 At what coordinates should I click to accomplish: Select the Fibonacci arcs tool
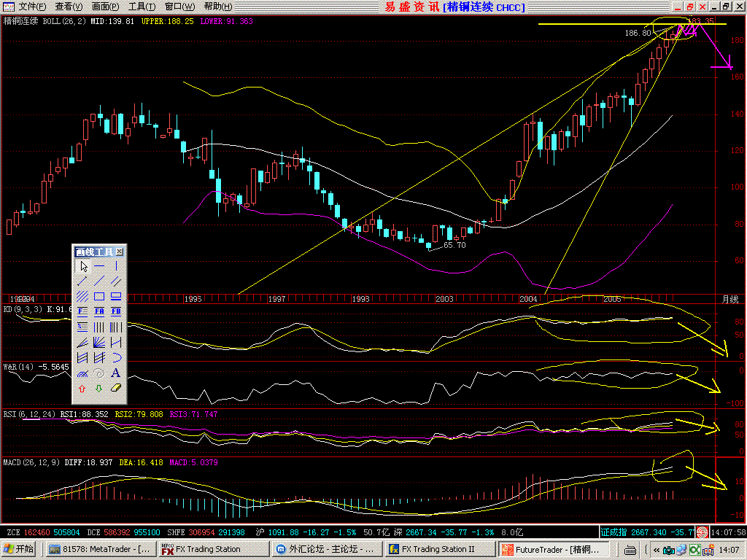pos(82,373)
